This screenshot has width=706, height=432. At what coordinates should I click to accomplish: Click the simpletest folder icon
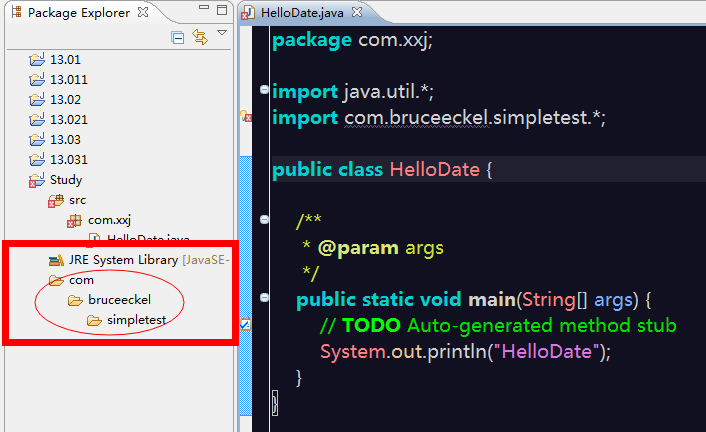tap(94, 320)
